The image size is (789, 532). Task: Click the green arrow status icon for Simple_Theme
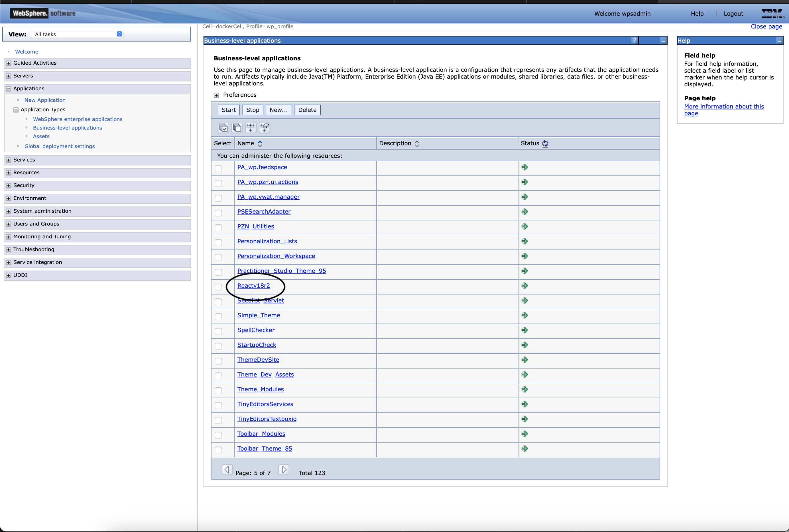525,315
